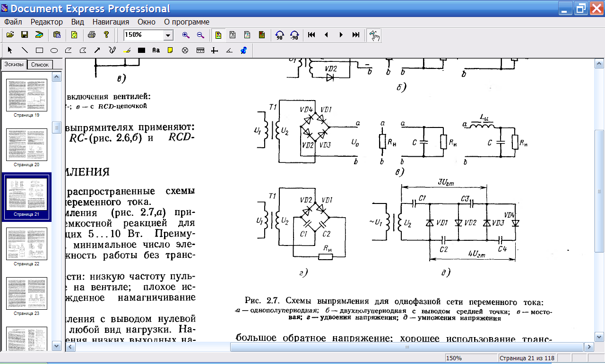This screenshot has height=364, width=605.
Task: Click the thumbnail panel scroll-up arrow
Action: 57,77
